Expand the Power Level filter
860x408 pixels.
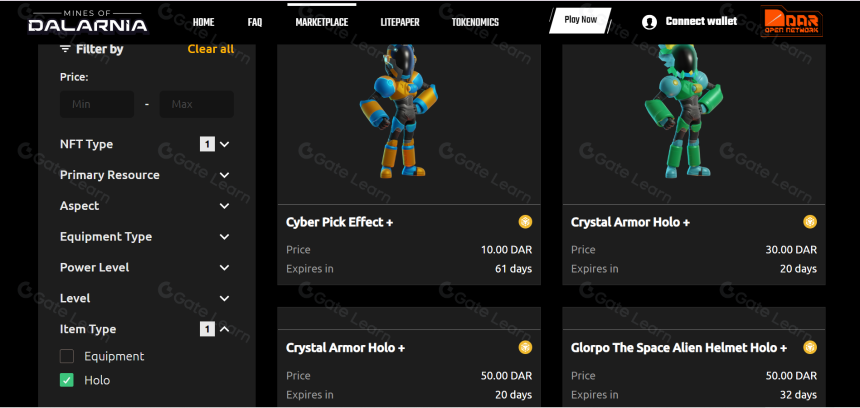click(x=224, y=268)
